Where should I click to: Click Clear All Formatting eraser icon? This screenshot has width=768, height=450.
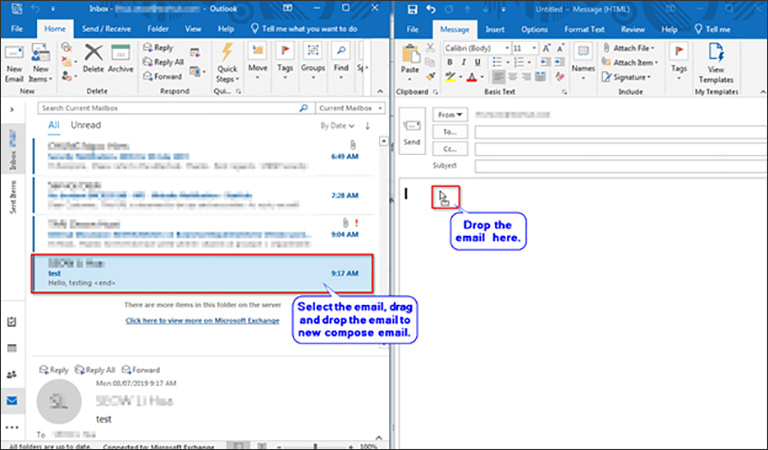tap(560, 76)
